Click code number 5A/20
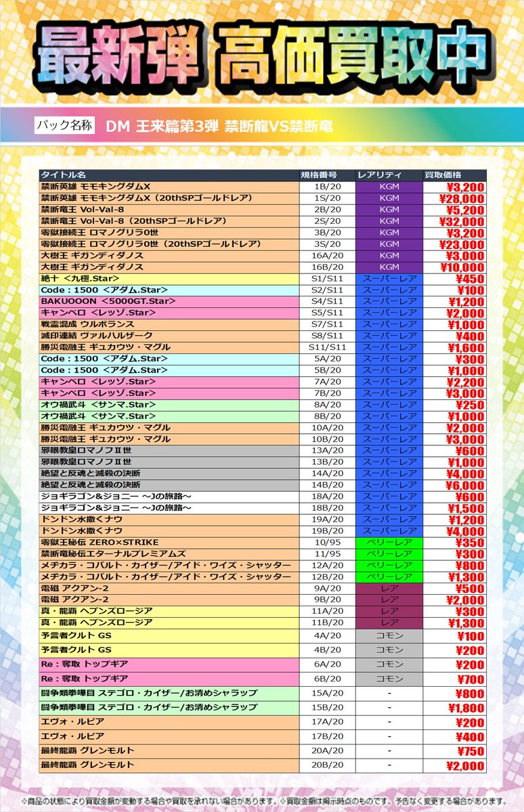This screenshot has height=812, width=524. [327, 359]
